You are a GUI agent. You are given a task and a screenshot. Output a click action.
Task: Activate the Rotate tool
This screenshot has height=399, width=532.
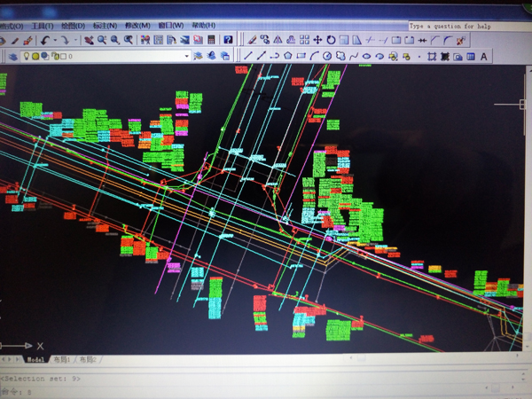331,40
